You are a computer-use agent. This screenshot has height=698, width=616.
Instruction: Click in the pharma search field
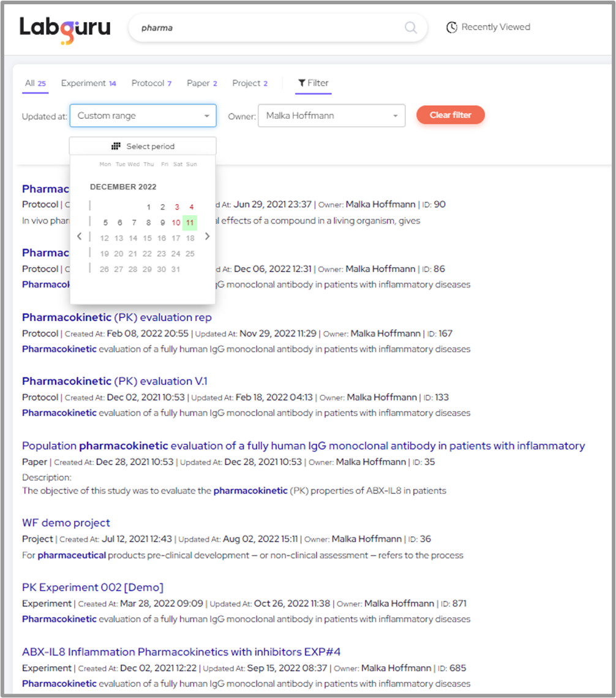click(269, 28)
